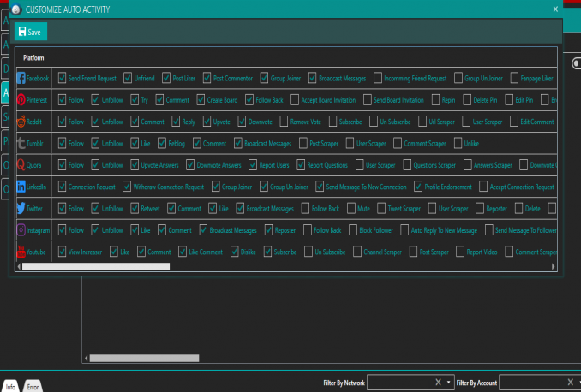The height and width of the screenshot is (392, 581).
Task: Uncheck Facebook Send Friend Request
Action: [62, 78]
